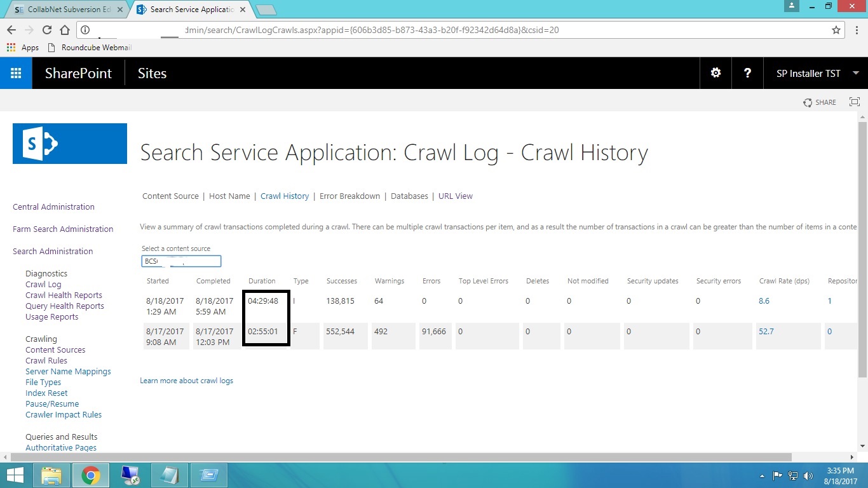Open Pause/Resume link

[52, 404]
